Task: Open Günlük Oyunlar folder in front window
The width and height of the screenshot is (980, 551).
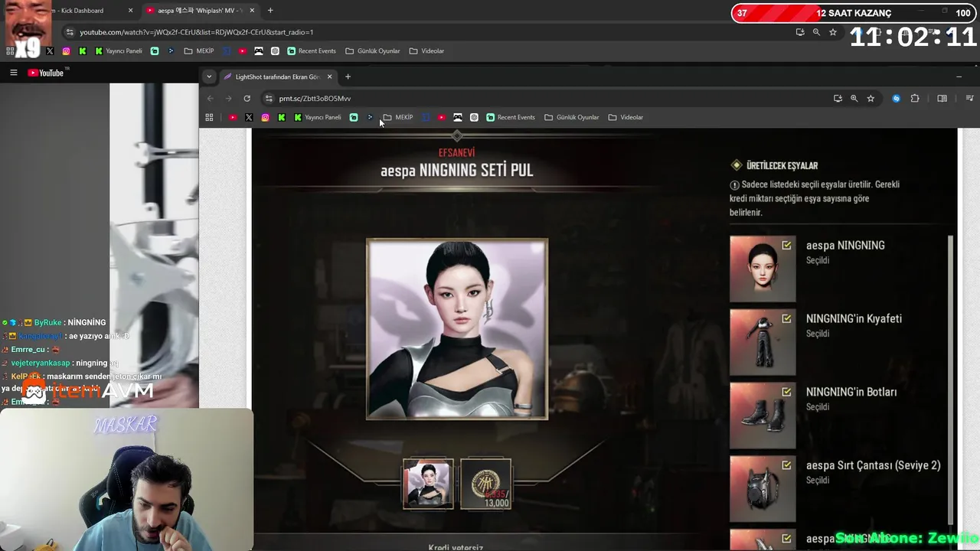Action: (572, 117)
